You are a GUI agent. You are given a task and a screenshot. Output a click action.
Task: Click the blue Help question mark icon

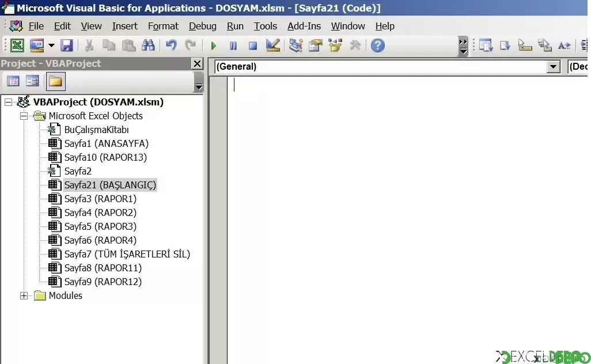378,45
